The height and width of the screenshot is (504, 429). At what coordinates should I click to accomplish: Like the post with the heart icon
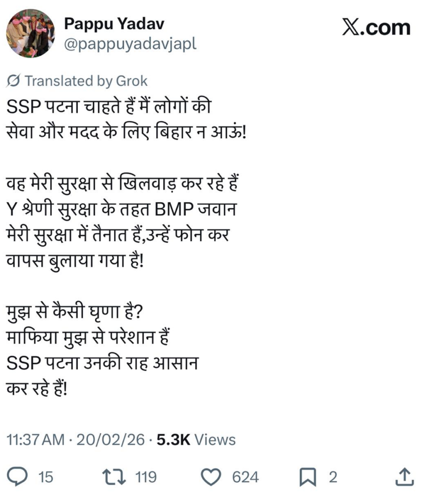point(213,476)
